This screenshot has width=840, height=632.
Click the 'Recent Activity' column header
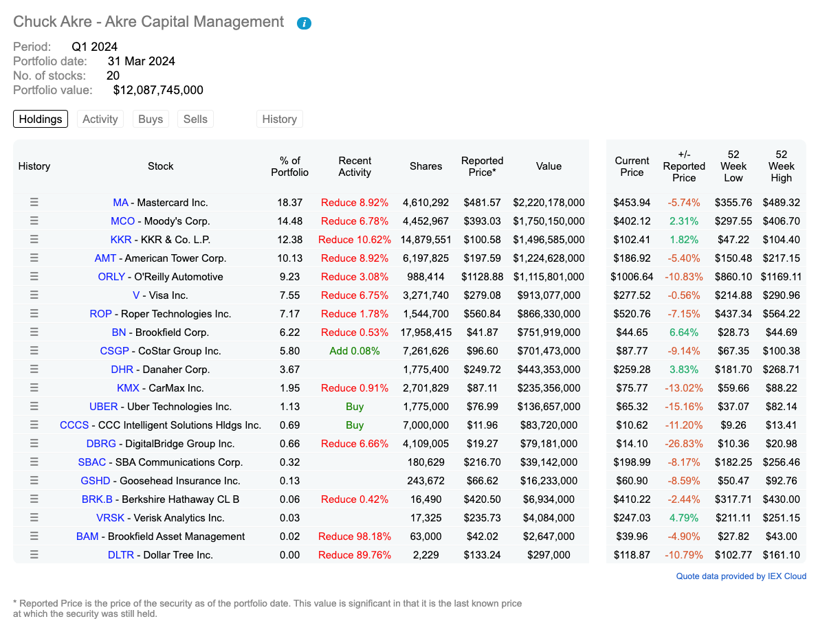(355, 166)
